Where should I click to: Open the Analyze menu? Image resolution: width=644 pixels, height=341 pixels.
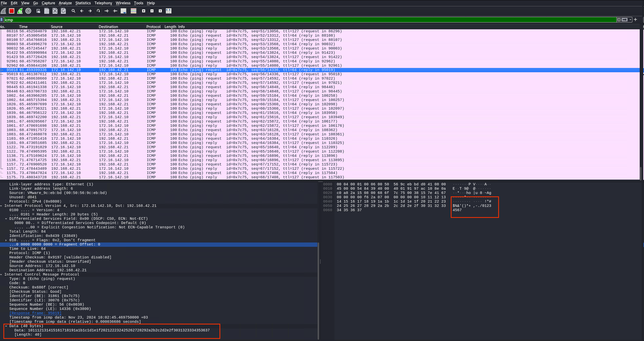[65, 3]
